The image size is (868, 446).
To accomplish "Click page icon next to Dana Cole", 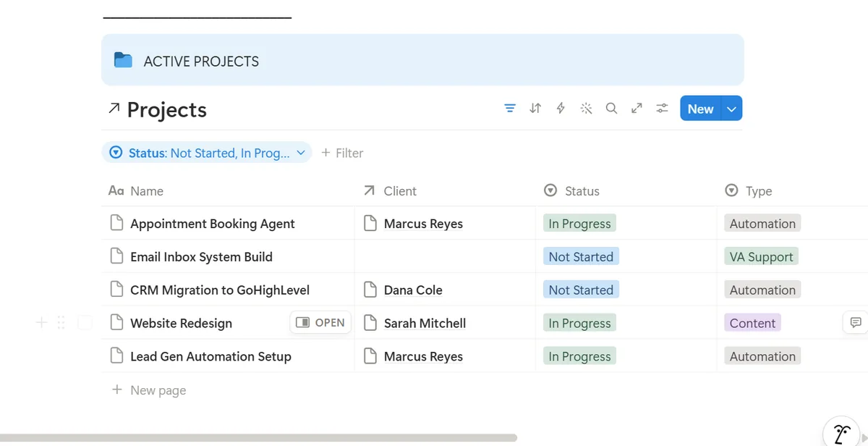I will 370,290.
